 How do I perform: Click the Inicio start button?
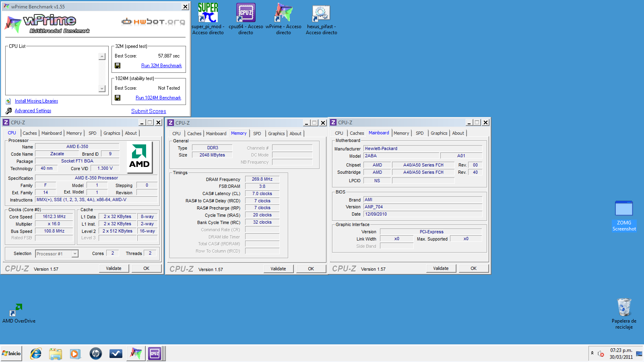point(11,354)
